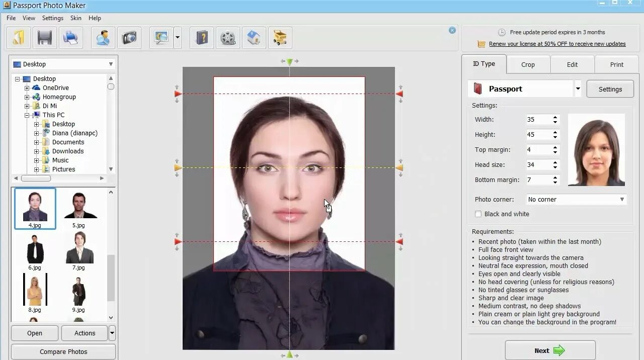
Task: Click the green top-center marker above the photo
Action: (289, 62)
